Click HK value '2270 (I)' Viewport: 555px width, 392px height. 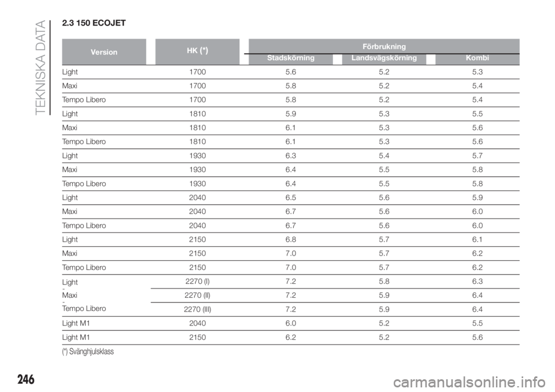(x=197, y=281)
